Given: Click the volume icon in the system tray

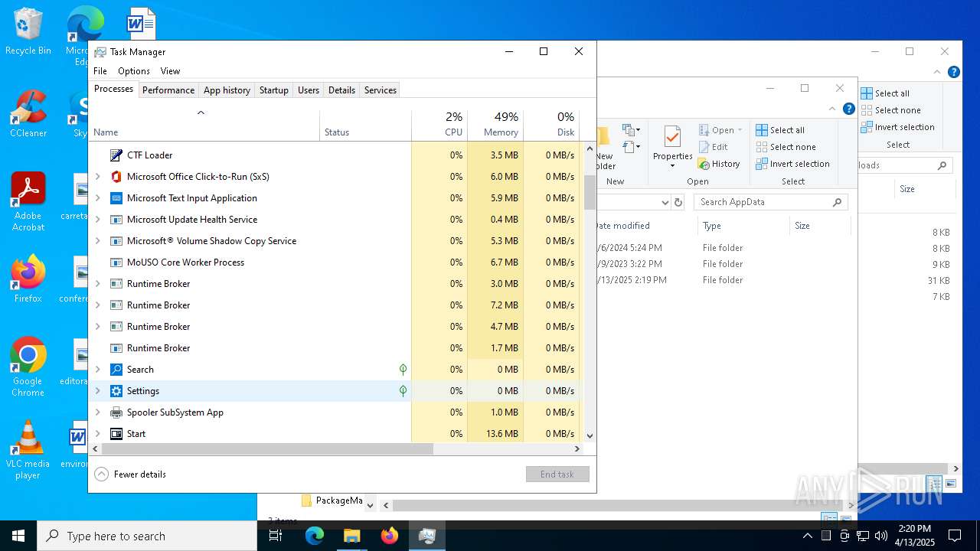Looking at the screenshot, I should (x=881, y=536).
